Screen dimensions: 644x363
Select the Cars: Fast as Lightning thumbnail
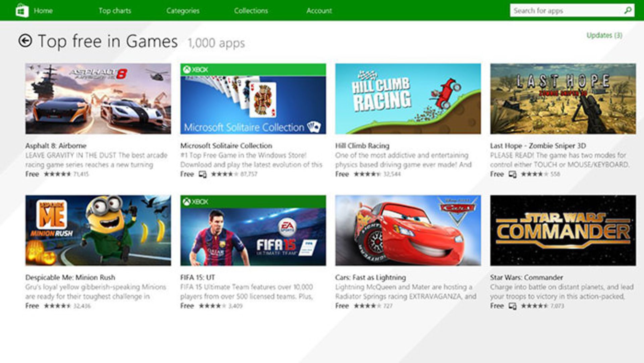[408, 230]
